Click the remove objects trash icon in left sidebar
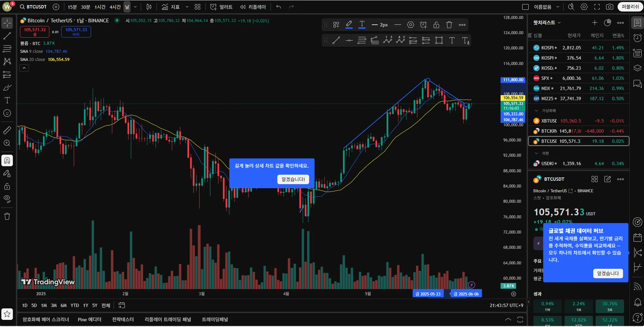Viewport: 644px width, 327px height. pyautogui.click(x=7, y=216)
